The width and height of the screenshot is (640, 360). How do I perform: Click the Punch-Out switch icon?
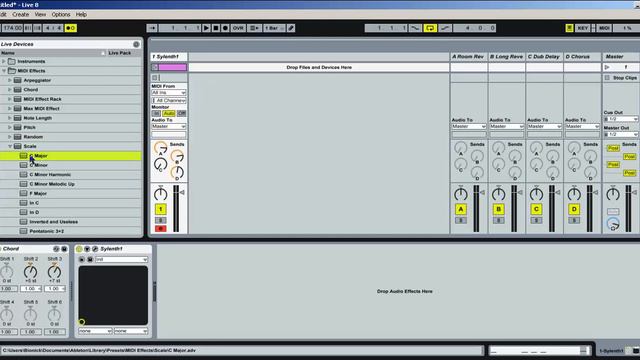445,28
